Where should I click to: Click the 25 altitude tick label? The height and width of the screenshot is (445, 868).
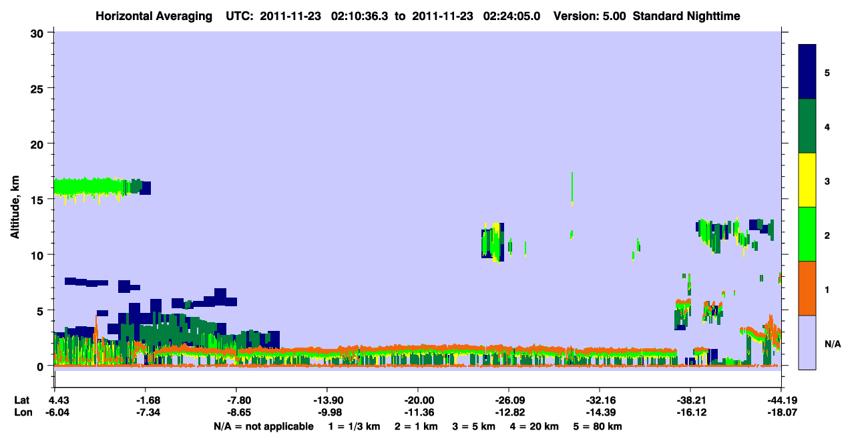(39, 88)
